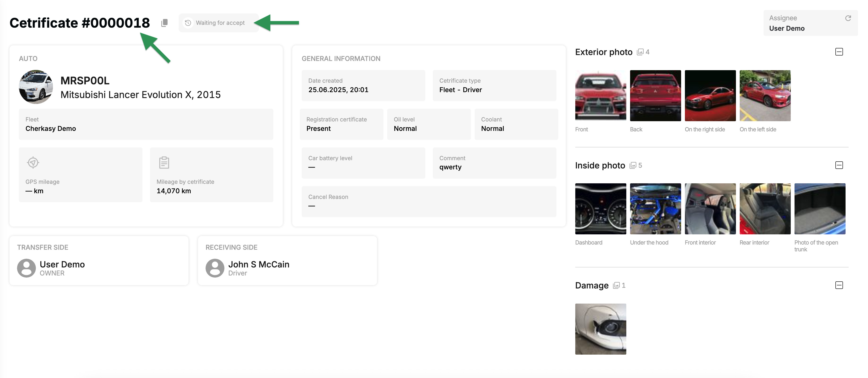Click the date created 25.06.2025, 20:01
The width and height of the screenshot is (868, 378).
tap(338, 90)
